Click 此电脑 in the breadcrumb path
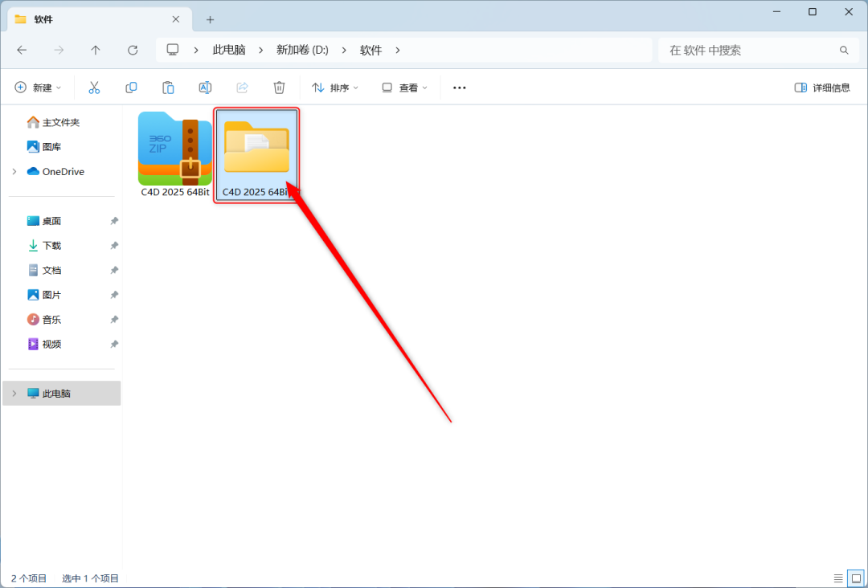This screenshot has width=868, height=588. click(x=229, y=51)
